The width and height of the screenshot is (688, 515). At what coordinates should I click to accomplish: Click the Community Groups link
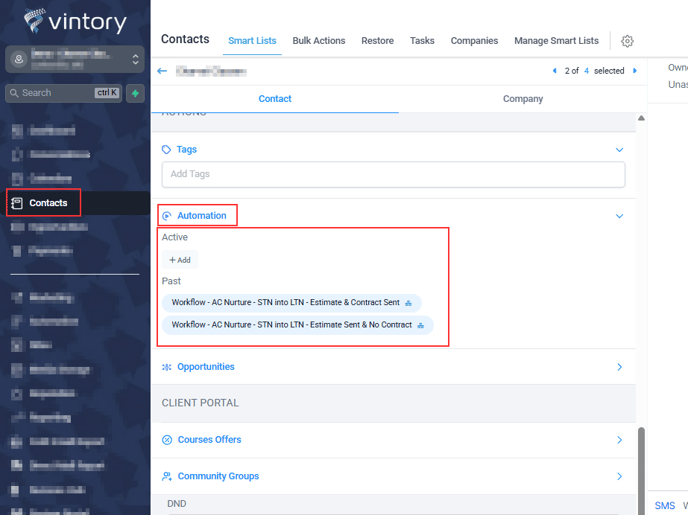coord(218,476)
